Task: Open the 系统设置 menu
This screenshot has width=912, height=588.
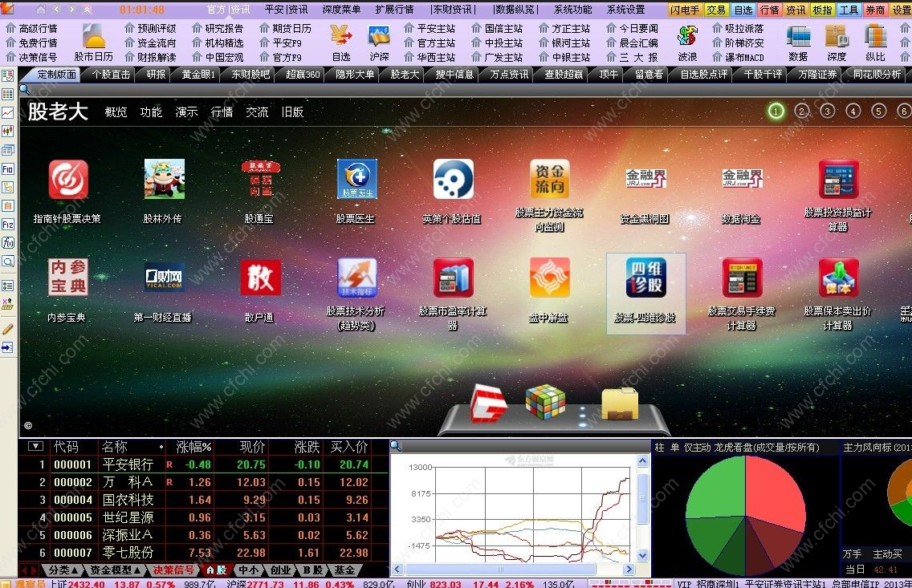Action: tap(626, 10)
